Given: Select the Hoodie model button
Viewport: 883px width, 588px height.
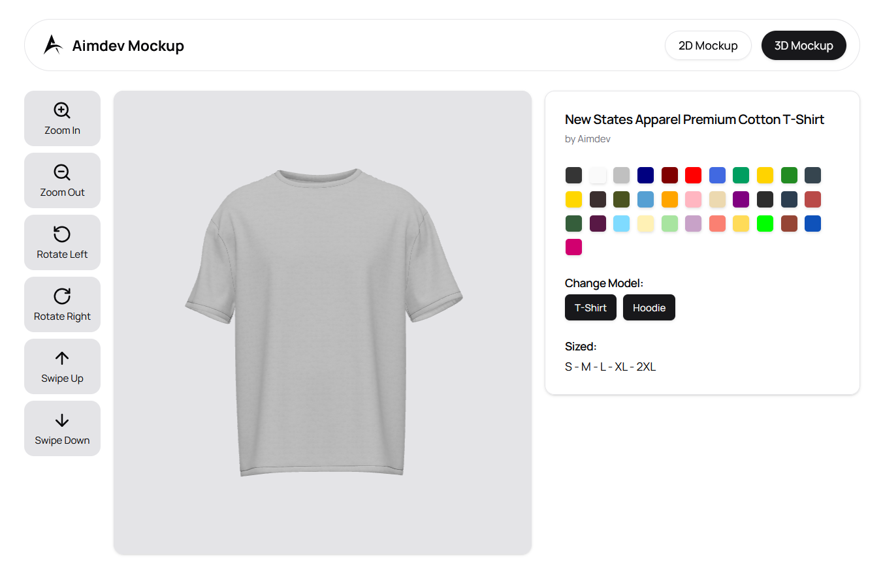Looking at the screenshot, I should (649, 307).
